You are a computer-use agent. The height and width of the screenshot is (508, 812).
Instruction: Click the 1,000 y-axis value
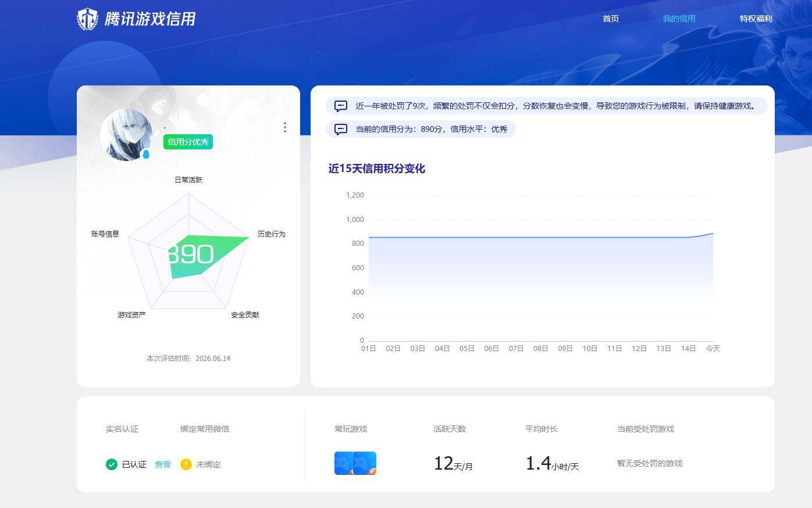[355, 220]
